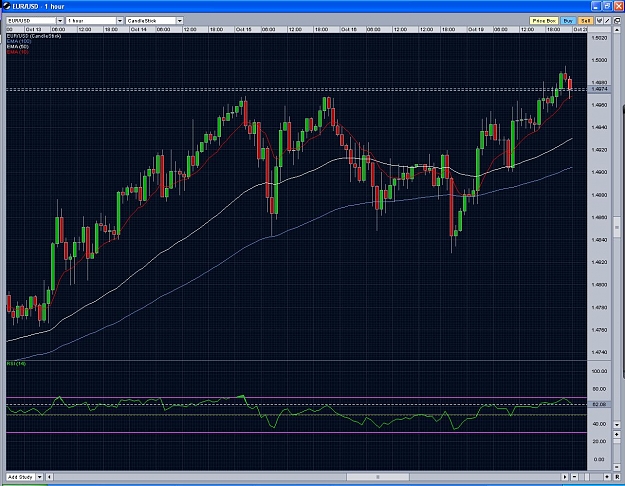Click the Sell button
625x486 pixels.
[586, 21]
